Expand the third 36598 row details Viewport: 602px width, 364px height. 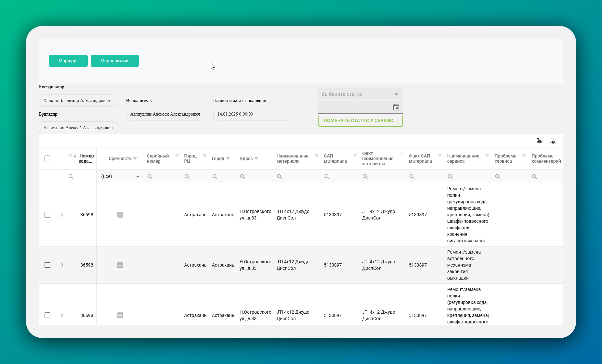point(62,315)
